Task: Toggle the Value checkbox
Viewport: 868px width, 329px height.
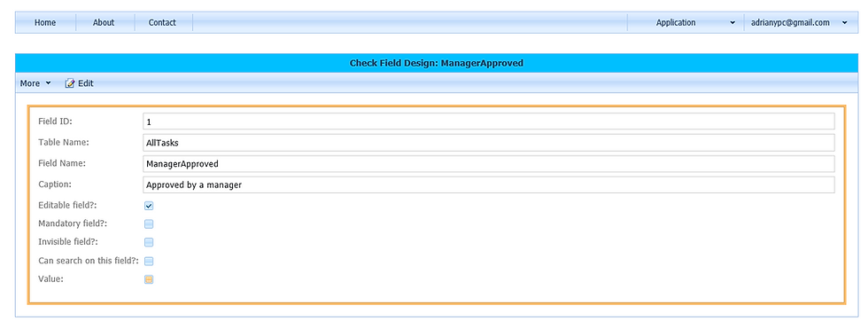Action: [149, 279]
